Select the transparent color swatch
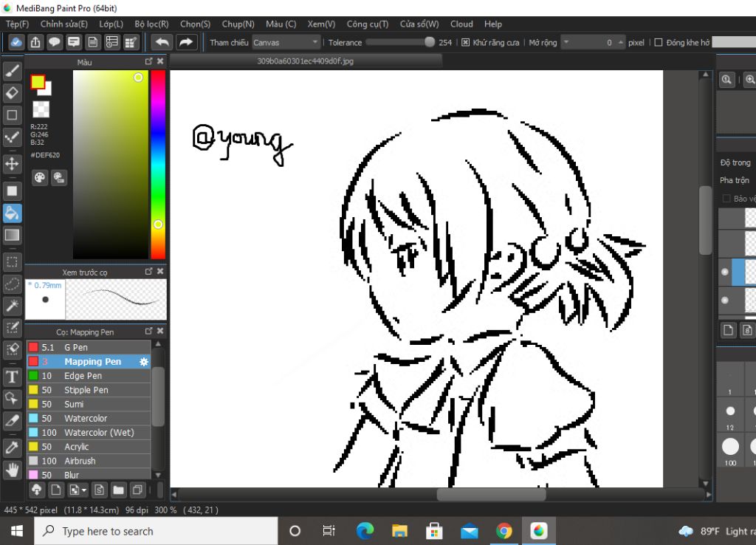This screenshot has height=545, width=756. click(x=41, y=109)
